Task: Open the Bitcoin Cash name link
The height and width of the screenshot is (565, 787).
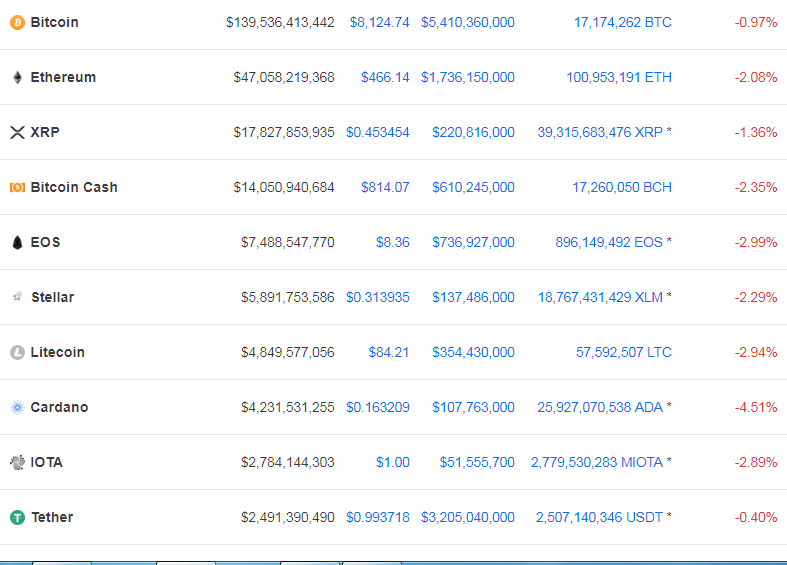Action: pyautogui.click(x=74, y=187)
